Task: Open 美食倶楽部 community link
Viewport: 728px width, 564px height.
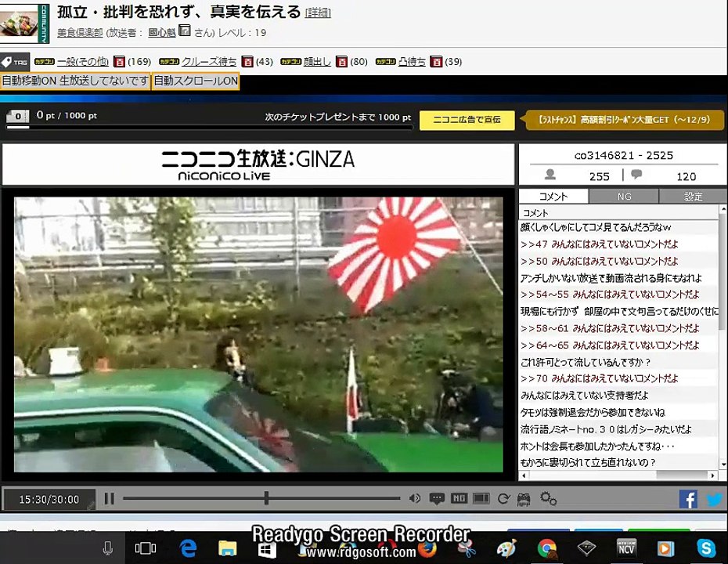Action: pos(80,33)
